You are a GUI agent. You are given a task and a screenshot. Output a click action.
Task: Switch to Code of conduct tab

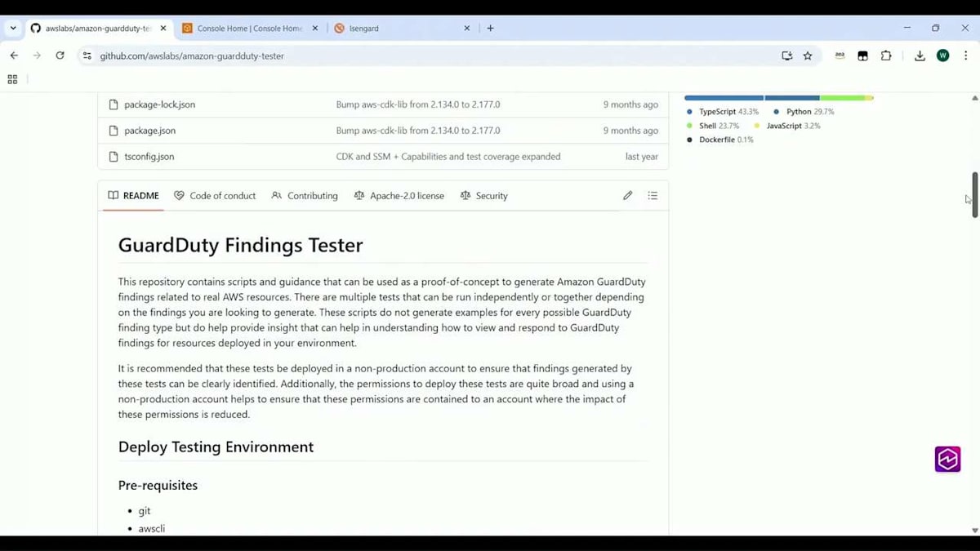[215, 196]
